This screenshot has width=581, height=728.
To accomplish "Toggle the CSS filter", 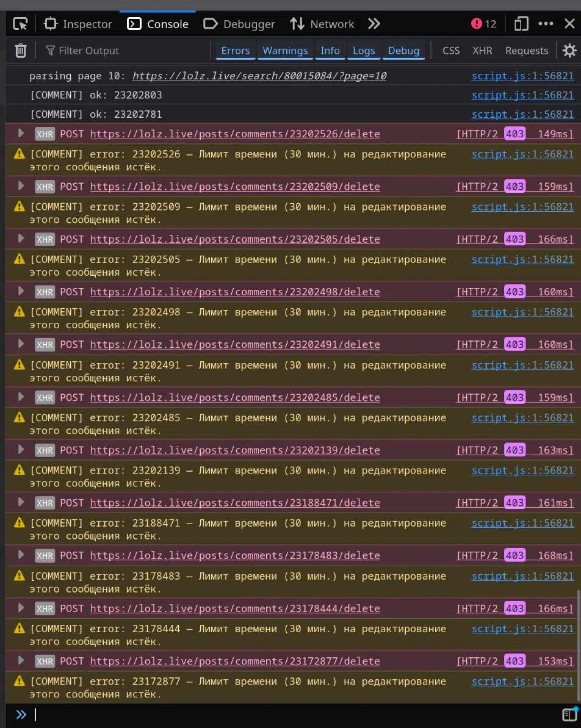I will pos(451,51).
